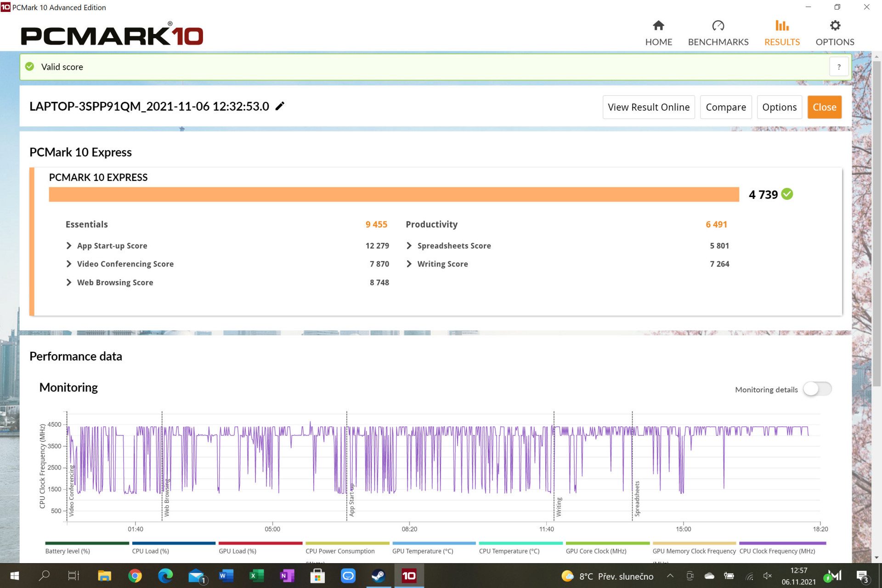Click the scrollbar down arrow

point(876,558)
